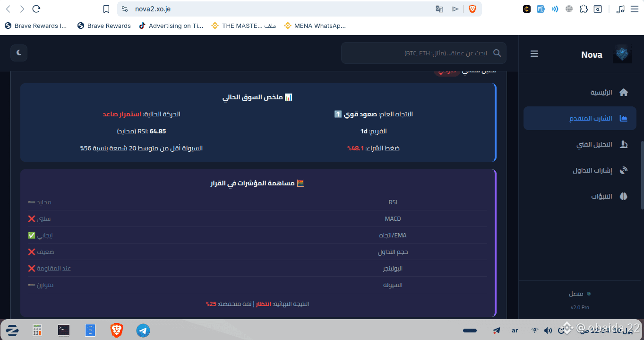Open the Advertising on Ti... bookmark
This screenshot has width=644, height=340.
[171, 26]
